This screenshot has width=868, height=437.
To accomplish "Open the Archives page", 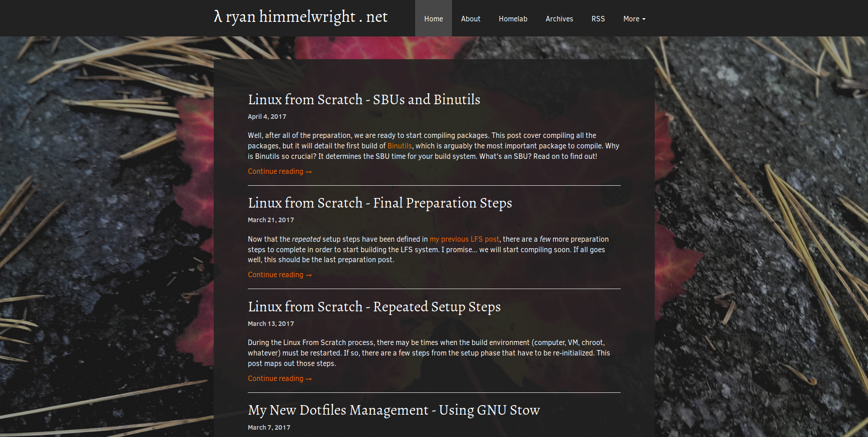I will [x=559, y=19].
